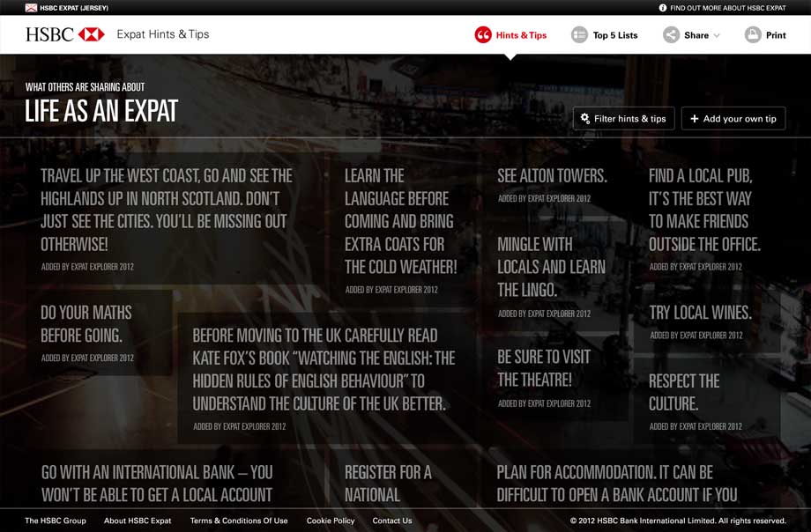
Task: Click the Share circle icon
Action: click(x=672, y=35)
